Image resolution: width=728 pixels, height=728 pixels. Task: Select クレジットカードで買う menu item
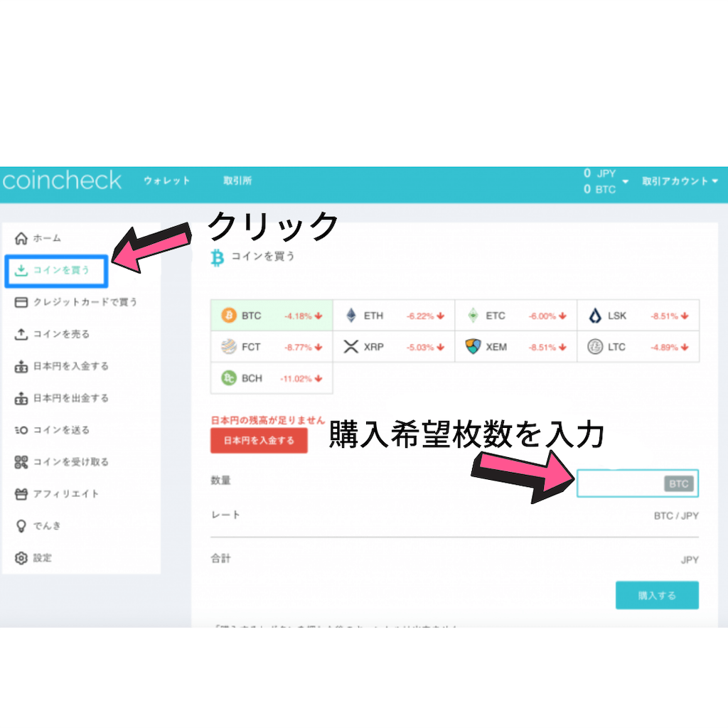(x=75, y=301)
